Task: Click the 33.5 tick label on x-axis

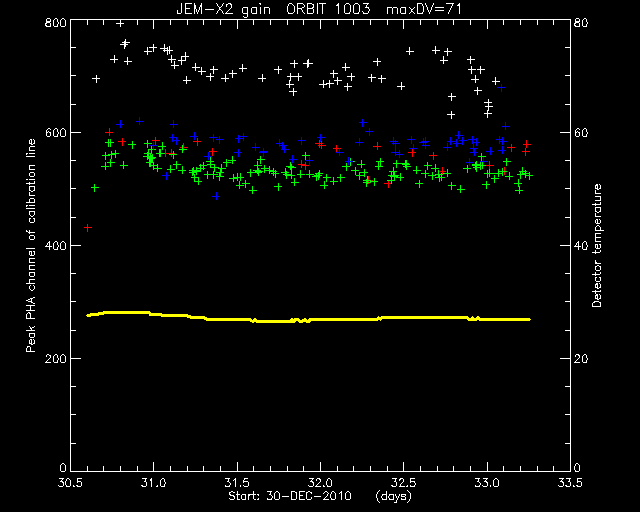Action: coord(570,483)
